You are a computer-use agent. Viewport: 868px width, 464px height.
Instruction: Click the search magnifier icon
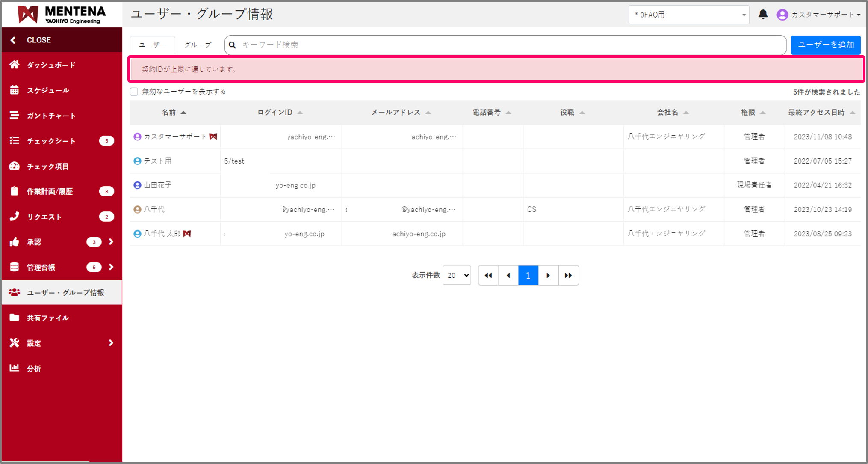point(233,45)
